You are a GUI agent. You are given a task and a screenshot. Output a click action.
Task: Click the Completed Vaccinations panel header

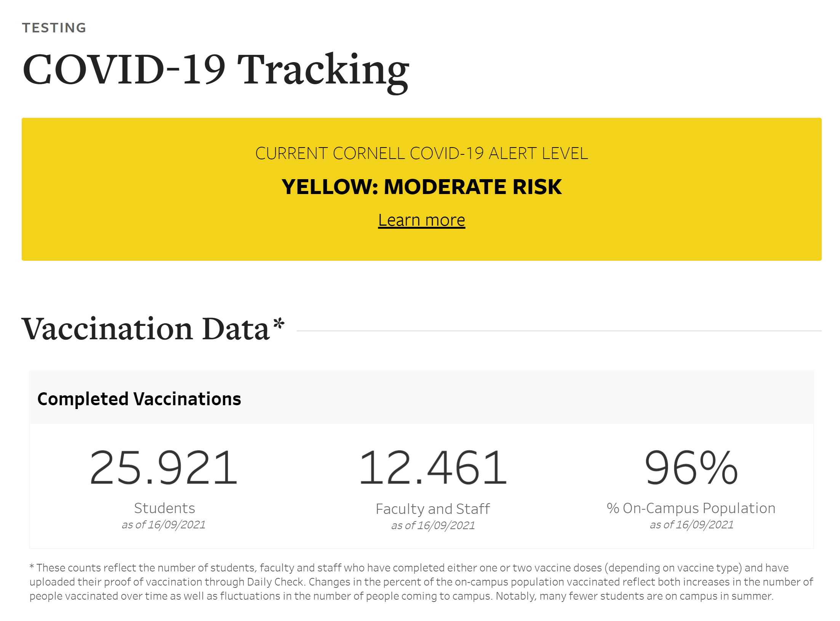pos(139,399)
